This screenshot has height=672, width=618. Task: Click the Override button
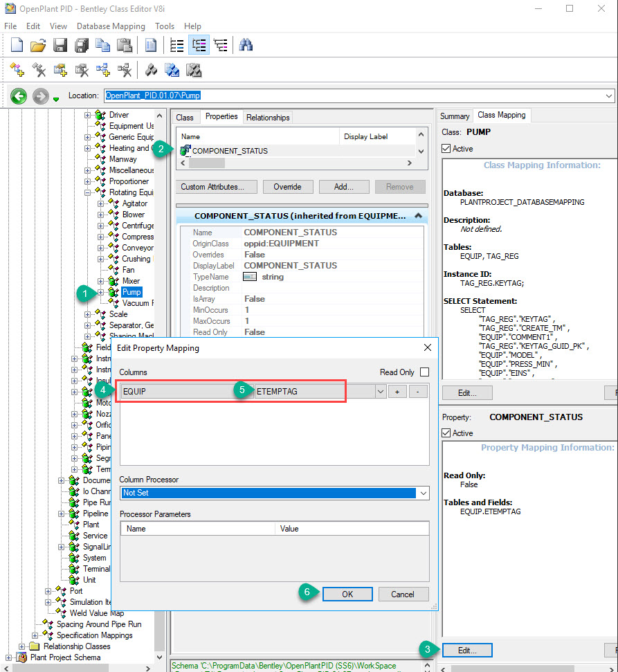[288, 187]
